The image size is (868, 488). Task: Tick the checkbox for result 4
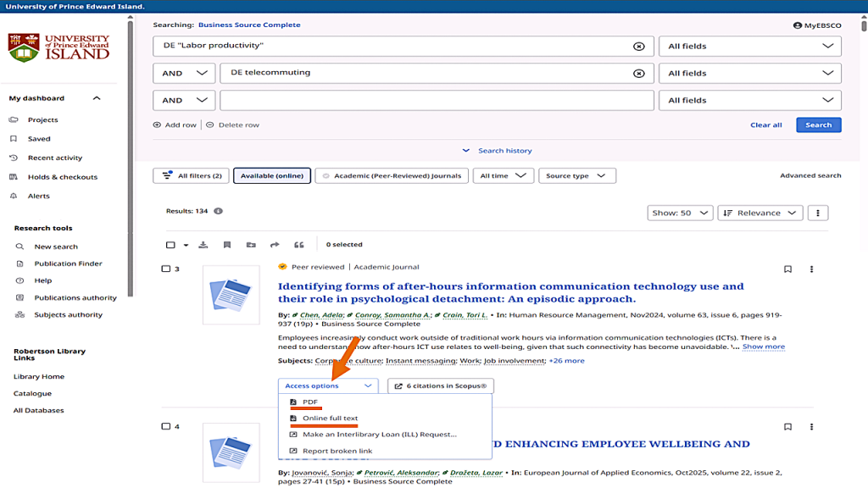pyautogui.click(x=166, y=426)
